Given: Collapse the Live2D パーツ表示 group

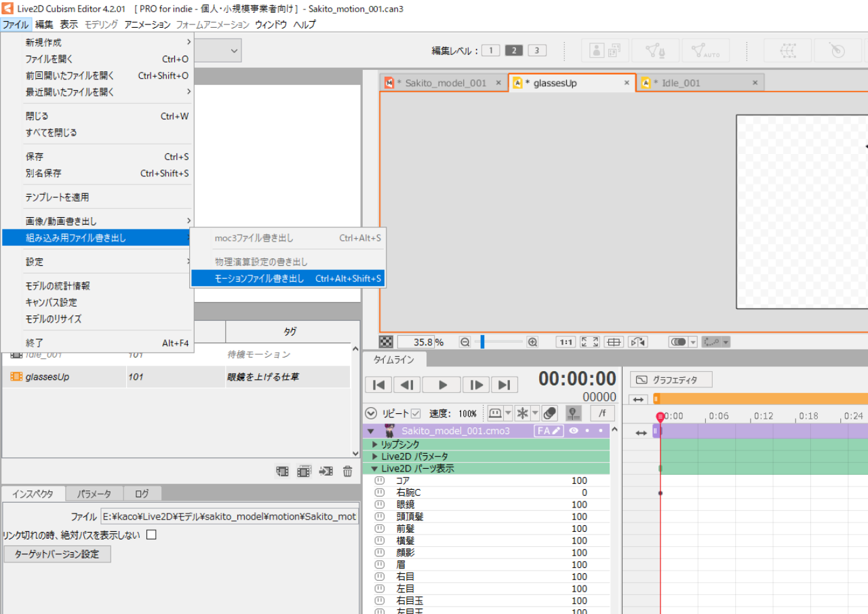Looking at the screenshot, I should (374, 469).
